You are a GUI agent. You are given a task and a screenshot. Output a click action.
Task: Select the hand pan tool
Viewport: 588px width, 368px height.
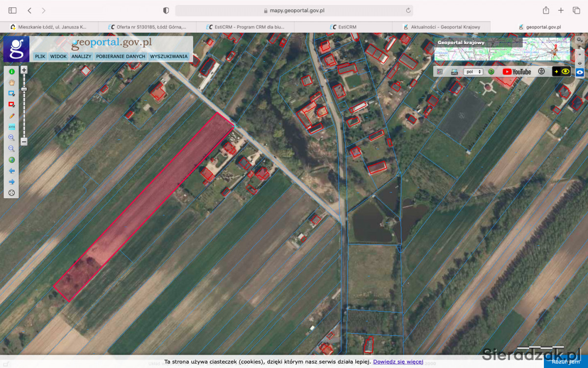click(12, 82)
